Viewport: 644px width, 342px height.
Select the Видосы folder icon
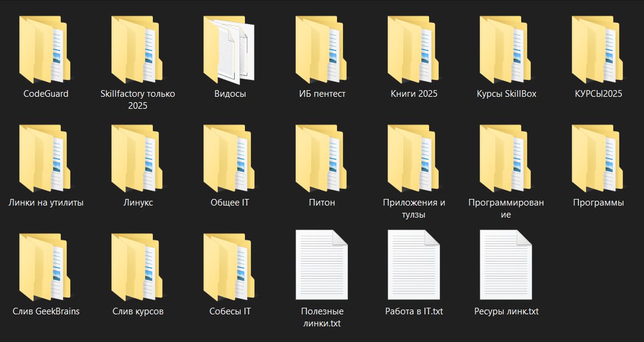click(x=229, y=50)
